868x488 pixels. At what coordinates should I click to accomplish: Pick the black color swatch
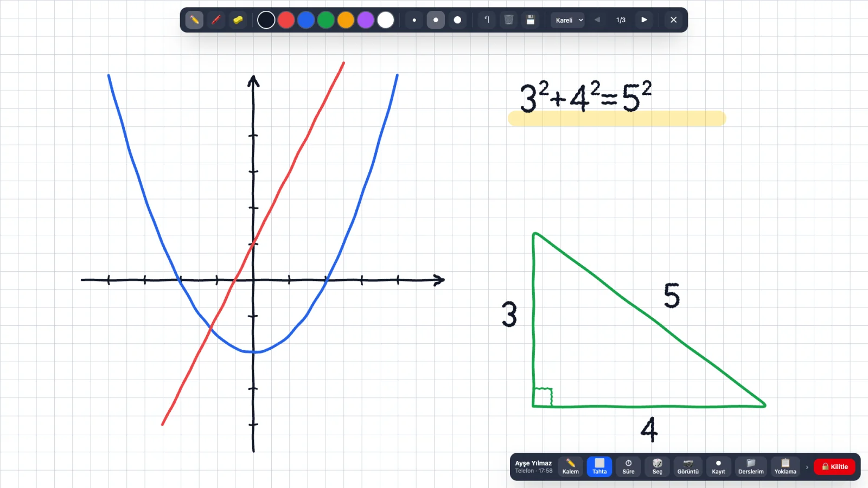click(x=266, y=20)
